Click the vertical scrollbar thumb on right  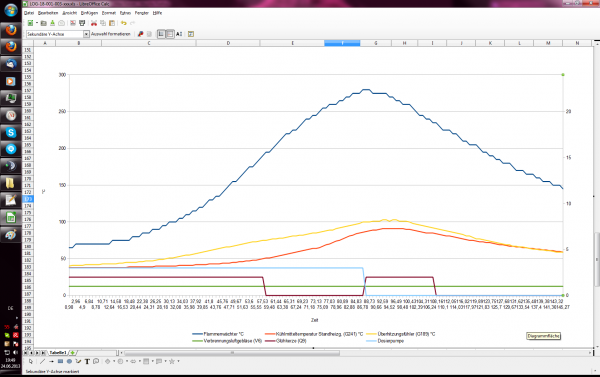(597, 259)
